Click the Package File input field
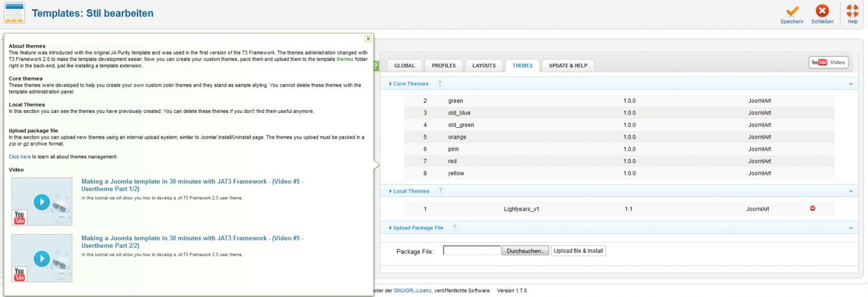Screen dimensions: 868x297 pos(472,250)
